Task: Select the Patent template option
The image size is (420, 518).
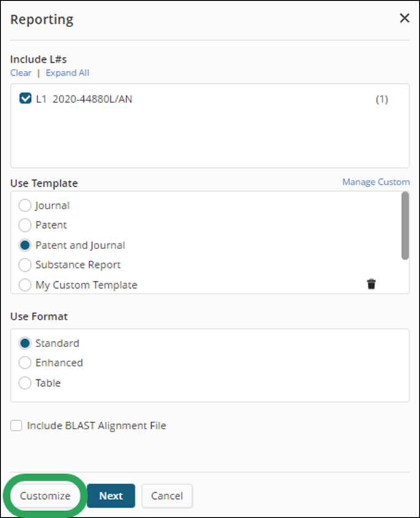Action: click(x=25, y=225)
